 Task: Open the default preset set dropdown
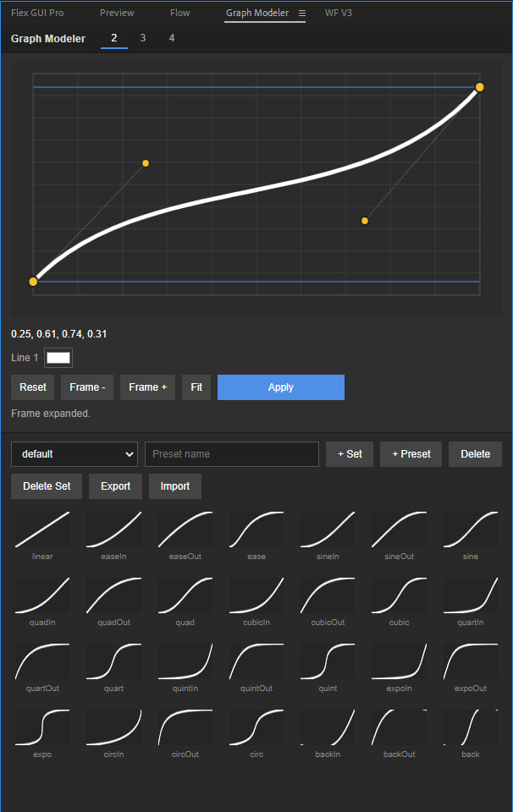coord(74,454)
